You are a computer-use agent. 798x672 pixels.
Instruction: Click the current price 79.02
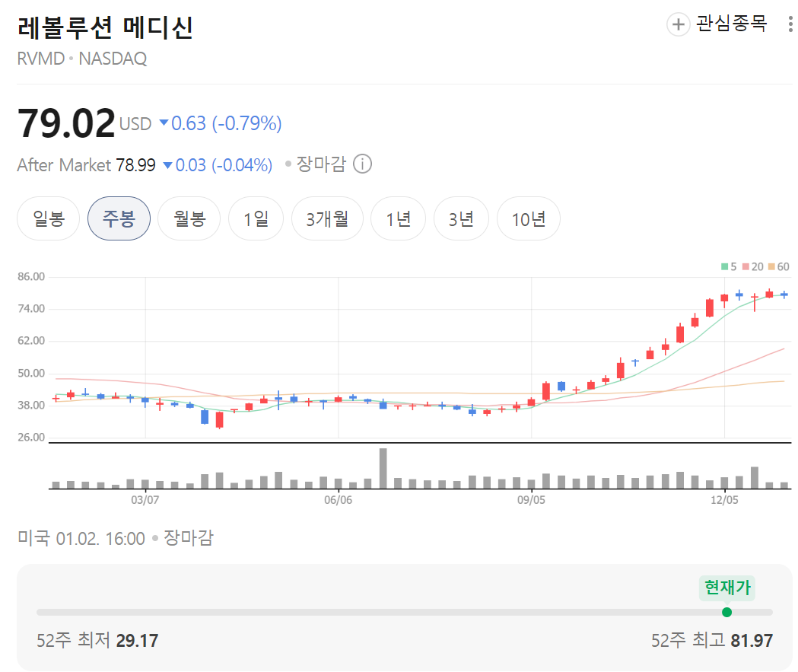[66, 123]
